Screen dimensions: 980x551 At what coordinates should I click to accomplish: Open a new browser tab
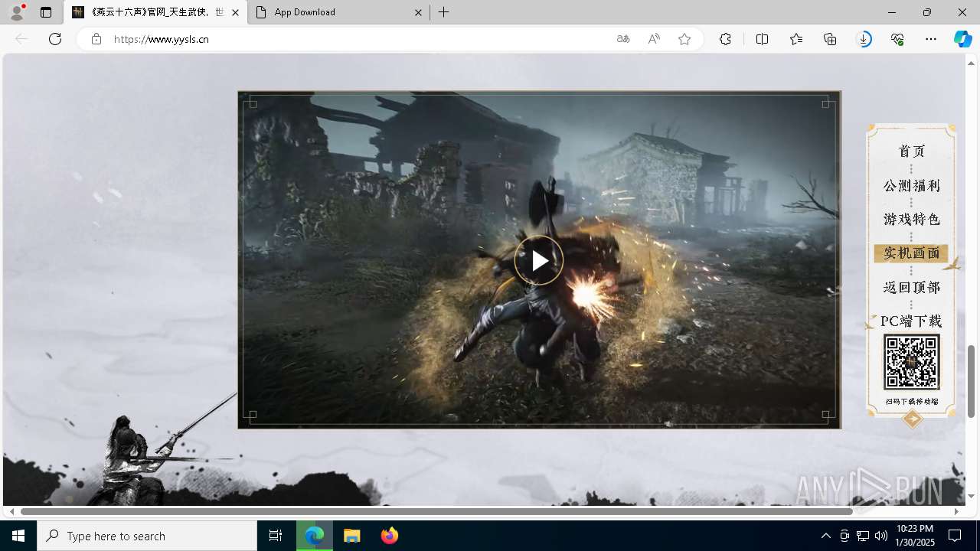coord(444,12)
